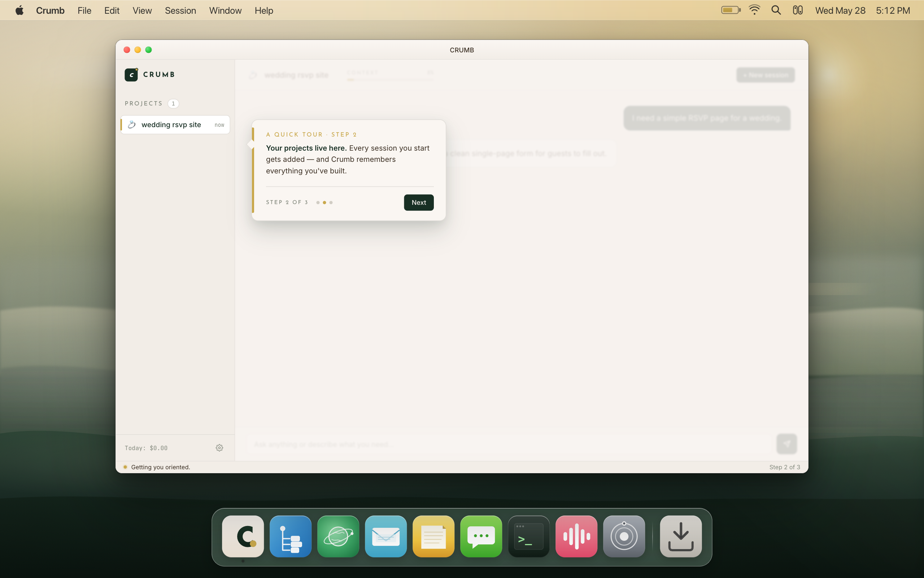Click the Next button in tour popup

pyautogui.click(x=418, y=203)
